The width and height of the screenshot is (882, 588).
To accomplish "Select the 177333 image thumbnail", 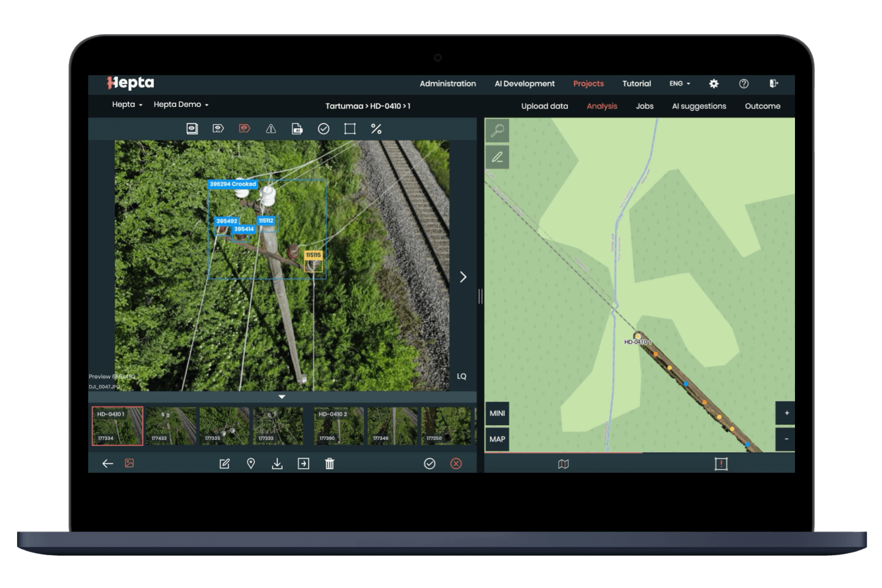I will [277, 425].
